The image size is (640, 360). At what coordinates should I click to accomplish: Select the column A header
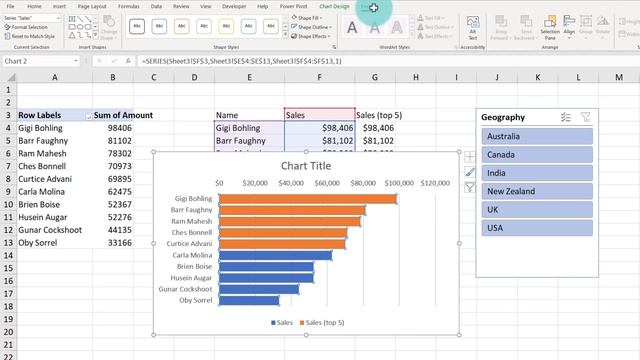click(54, 77)
